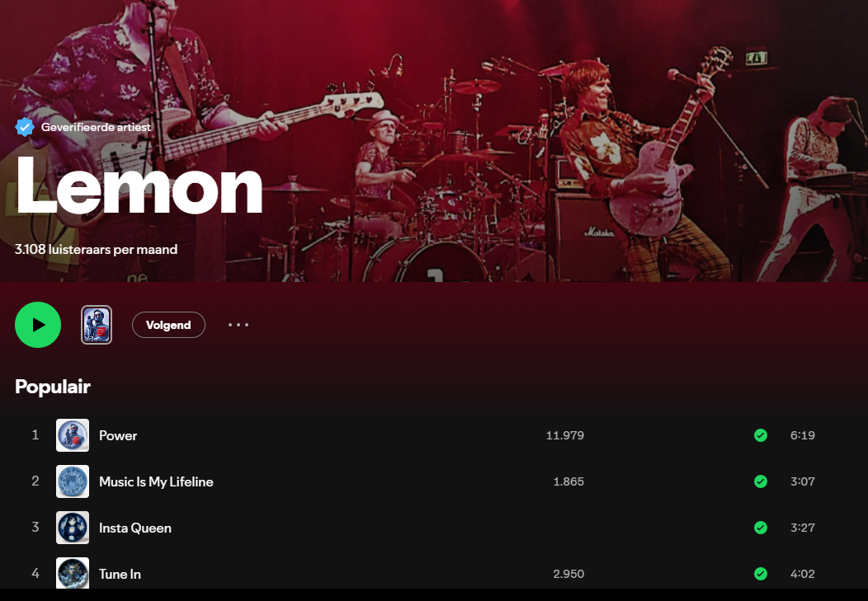Viewport: 868px width, 601px height.
Task: Toggle the Volgend follow button
Action: click(168, 325)
